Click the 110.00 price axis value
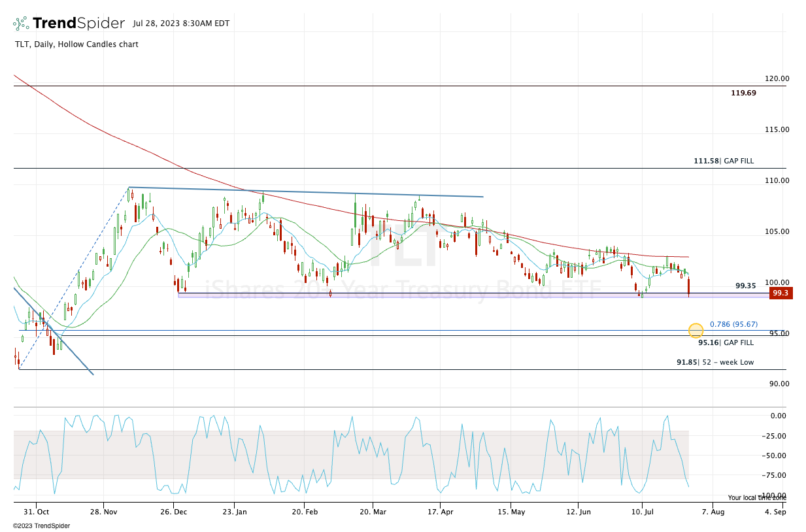 point(777,180)
